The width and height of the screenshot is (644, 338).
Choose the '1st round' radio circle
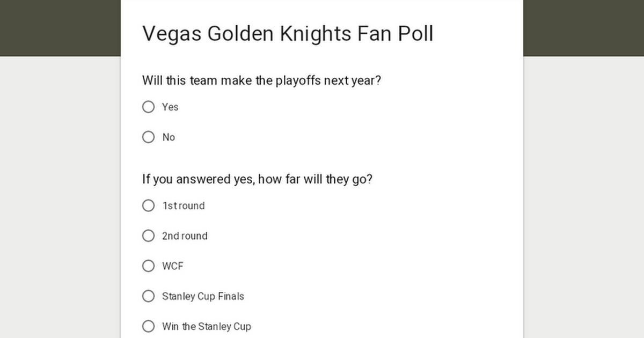148,205
